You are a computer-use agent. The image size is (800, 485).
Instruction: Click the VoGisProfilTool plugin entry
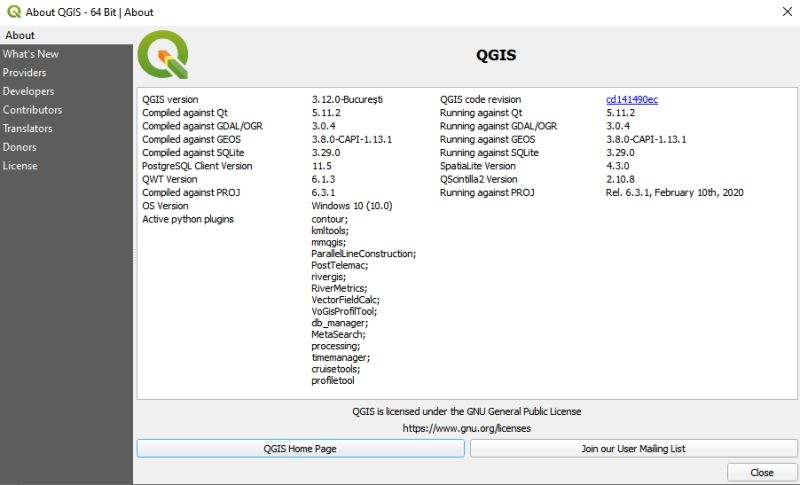point(344,311)
